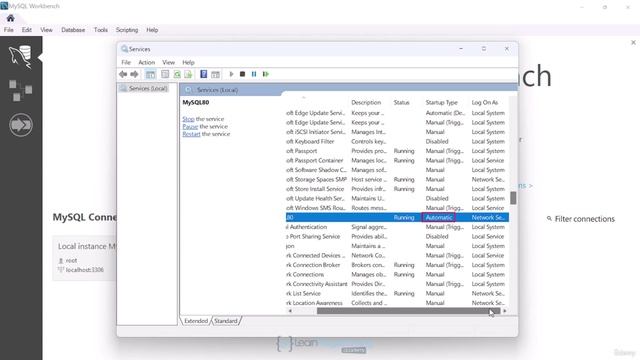Click the Filter connections field in Workbench
The width and height of the screenshot is (640, 360).
point(584,219)
